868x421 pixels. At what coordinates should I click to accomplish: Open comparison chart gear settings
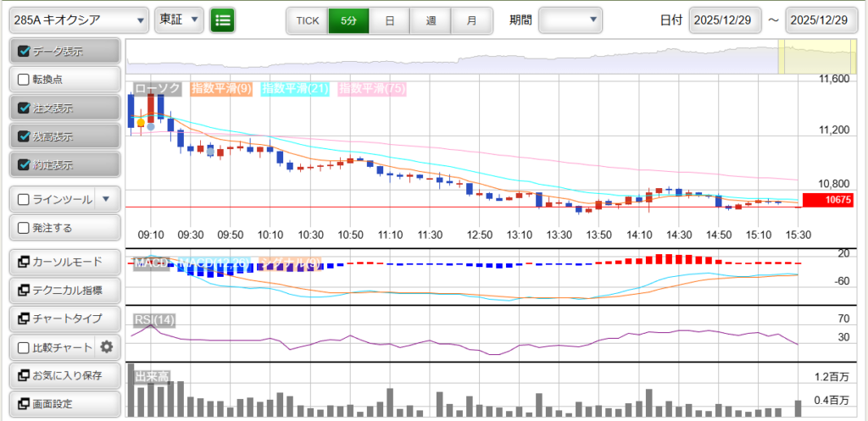click(x=107, y=346)
